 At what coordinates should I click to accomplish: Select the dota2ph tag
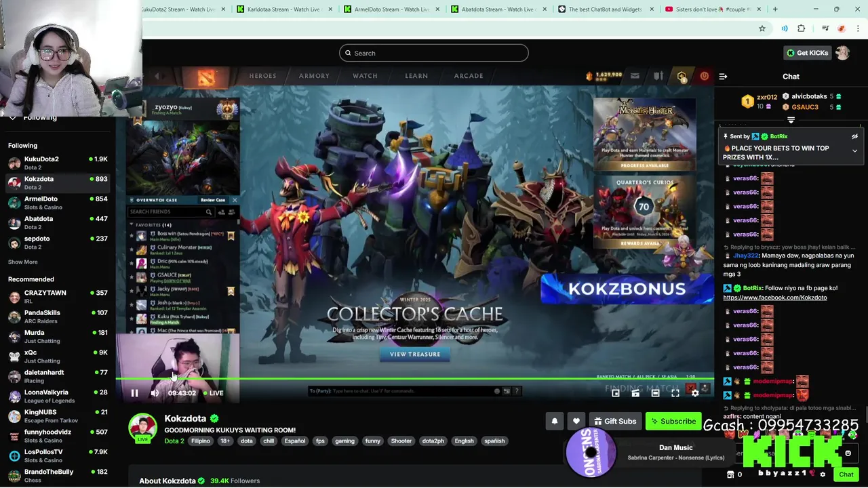coord(433,441)
